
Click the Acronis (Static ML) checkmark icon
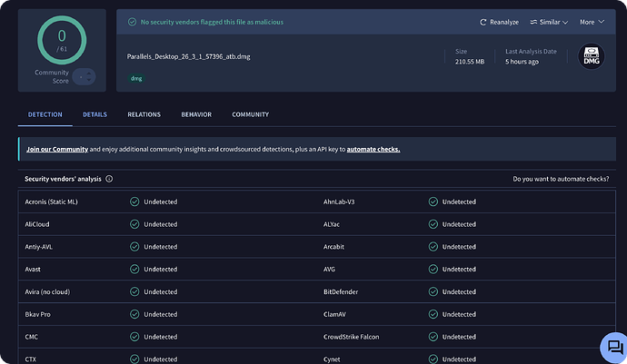[134, 202]
